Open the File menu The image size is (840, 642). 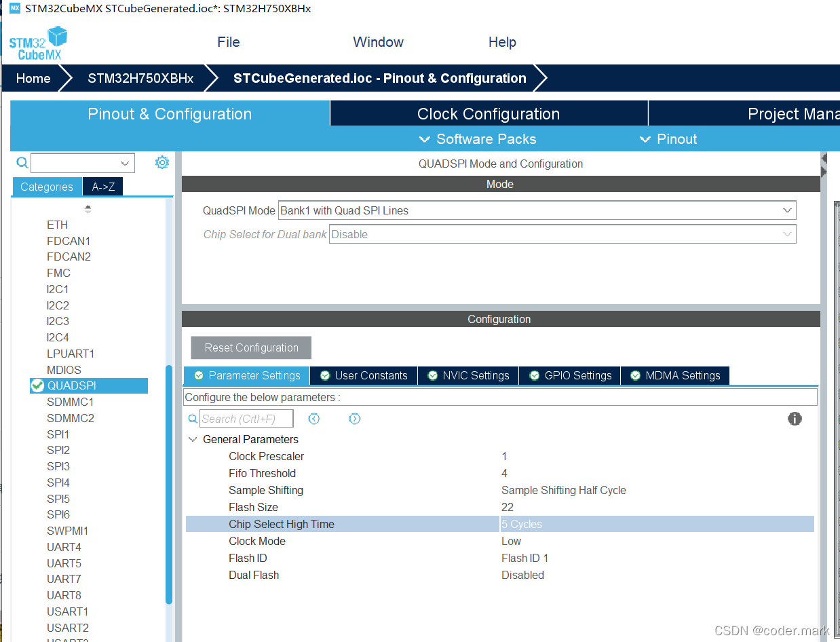coord(229,42)
